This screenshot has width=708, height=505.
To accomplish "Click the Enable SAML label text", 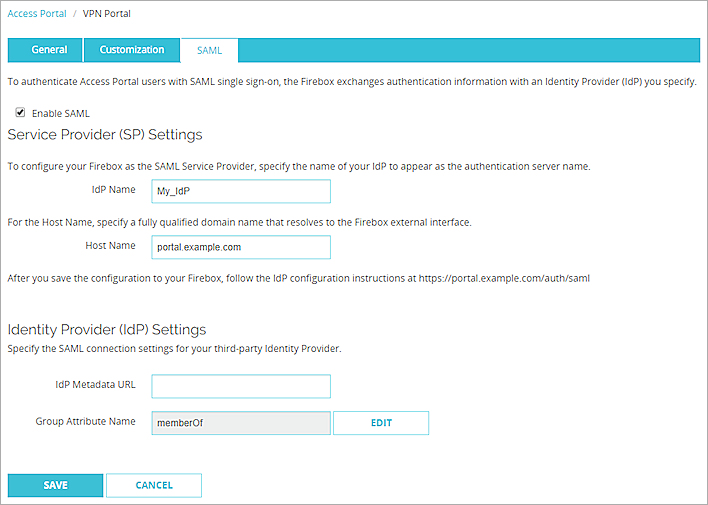I will point(60,114).
